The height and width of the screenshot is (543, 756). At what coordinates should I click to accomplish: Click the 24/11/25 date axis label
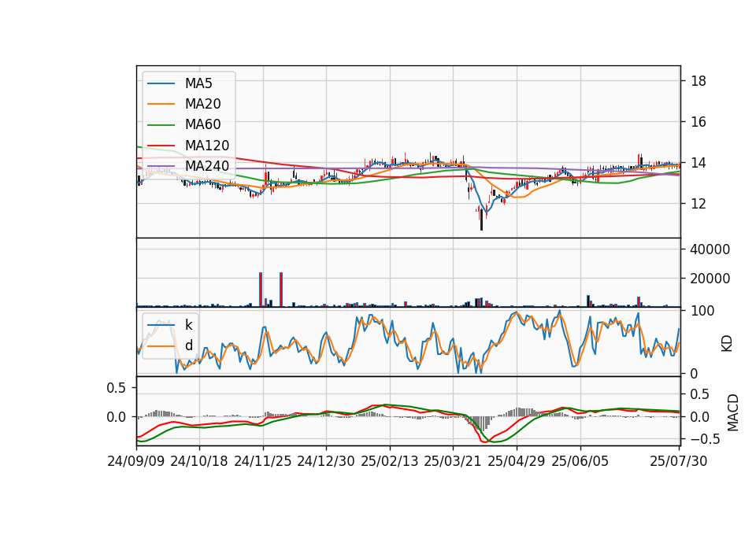point(263,461)
